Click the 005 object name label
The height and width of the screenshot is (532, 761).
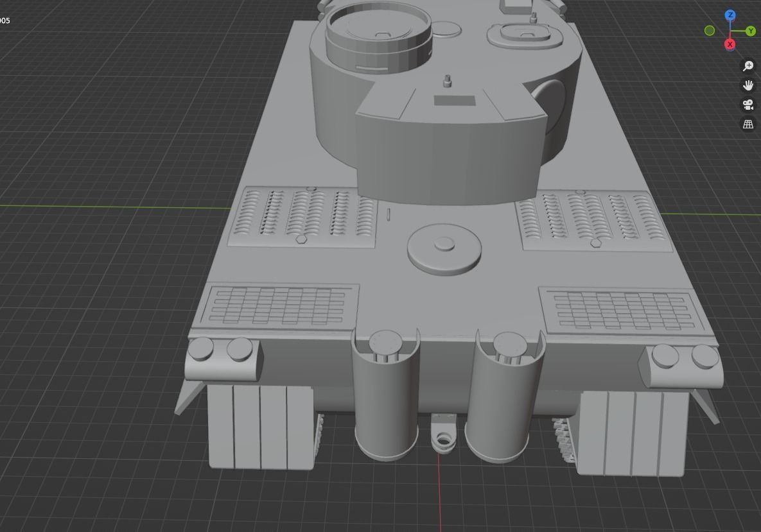tap(5, 20)
